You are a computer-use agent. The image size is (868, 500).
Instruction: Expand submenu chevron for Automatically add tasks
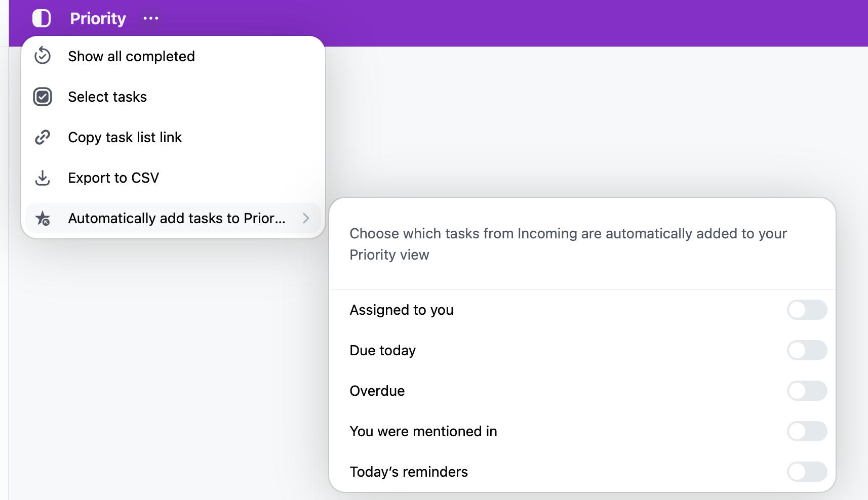[x=306, y=218]
